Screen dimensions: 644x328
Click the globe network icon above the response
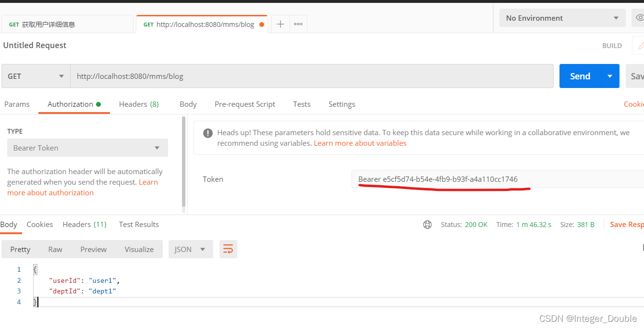427,224
